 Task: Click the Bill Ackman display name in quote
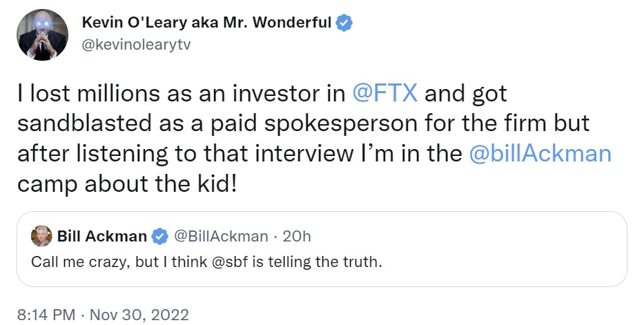coord(102,237)
